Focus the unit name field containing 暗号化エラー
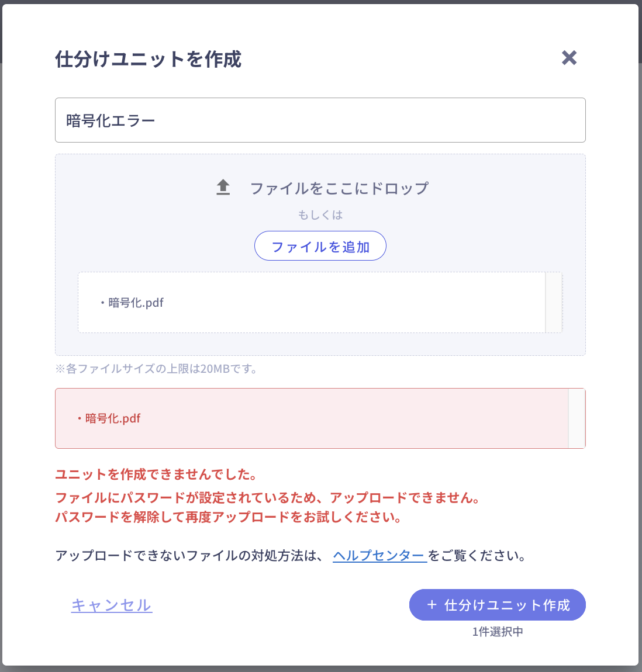The height and width of the screenshot is (672, 642). (x=320, y=120)
